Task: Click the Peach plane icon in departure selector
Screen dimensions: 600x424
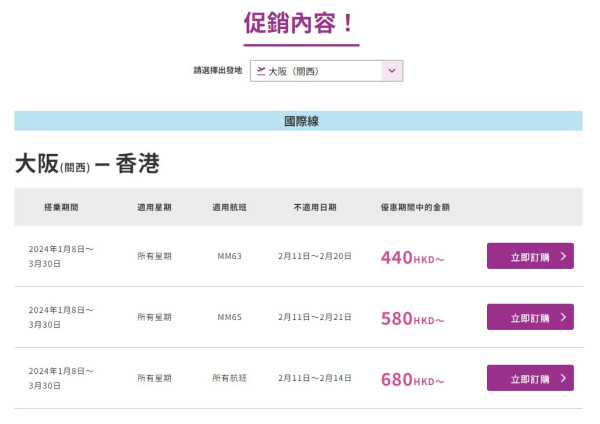Action: (x=261, y=71)
